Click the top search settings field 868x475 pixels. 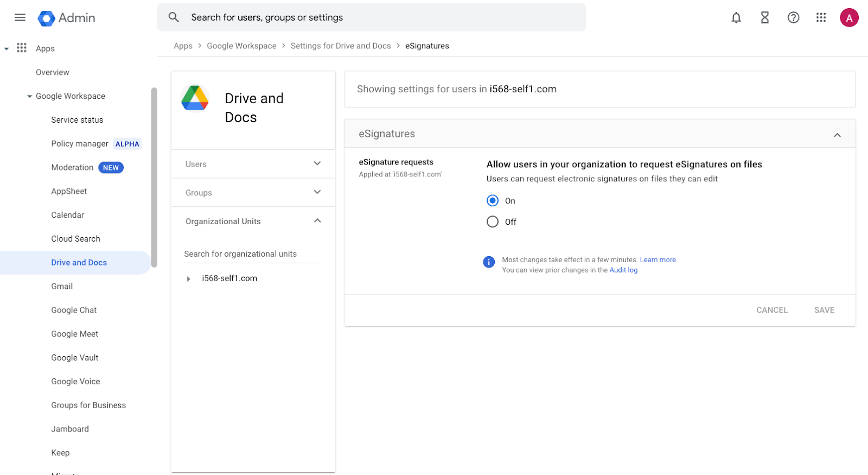click(x=372, y=17)
